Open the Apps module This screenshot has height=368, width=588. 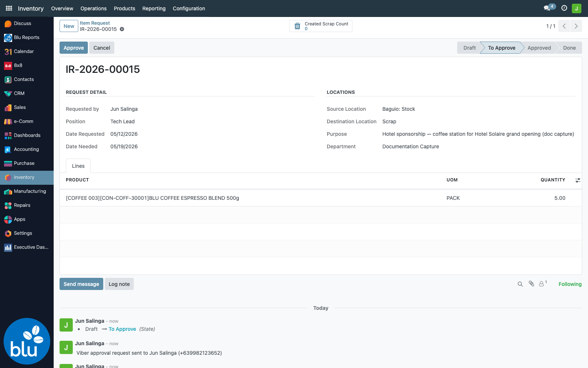tap(27, 219)
